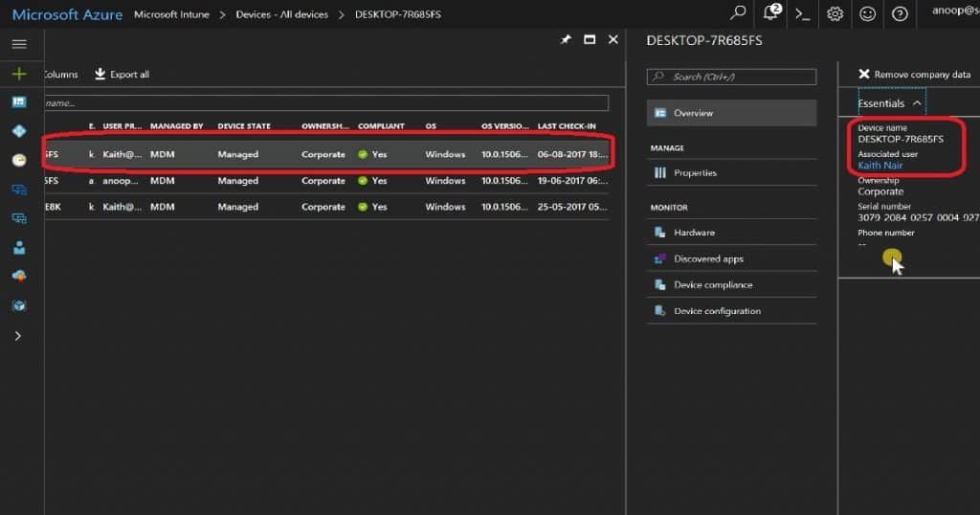The height and width of the screenshot is (515, 980).
Task: Sort by OS column header
Action: [431, 126]
